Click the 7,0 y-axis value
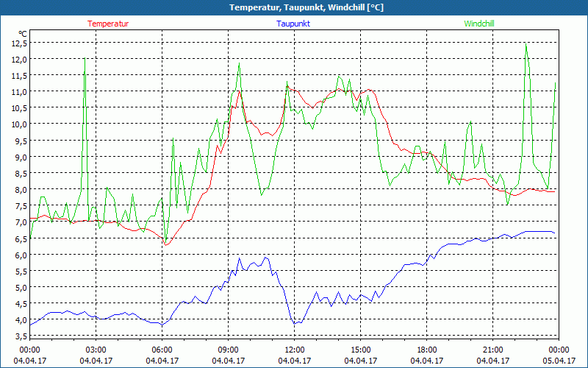Image resolution: width=588 pixels, height=368 pixels. [21, 222]
